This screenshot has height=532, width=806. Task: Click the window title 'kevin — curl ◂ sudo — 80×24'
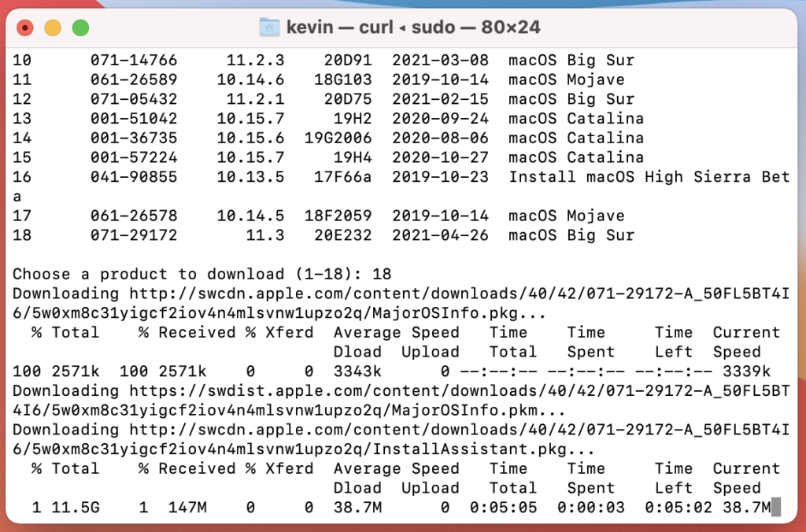click(413, 28)
